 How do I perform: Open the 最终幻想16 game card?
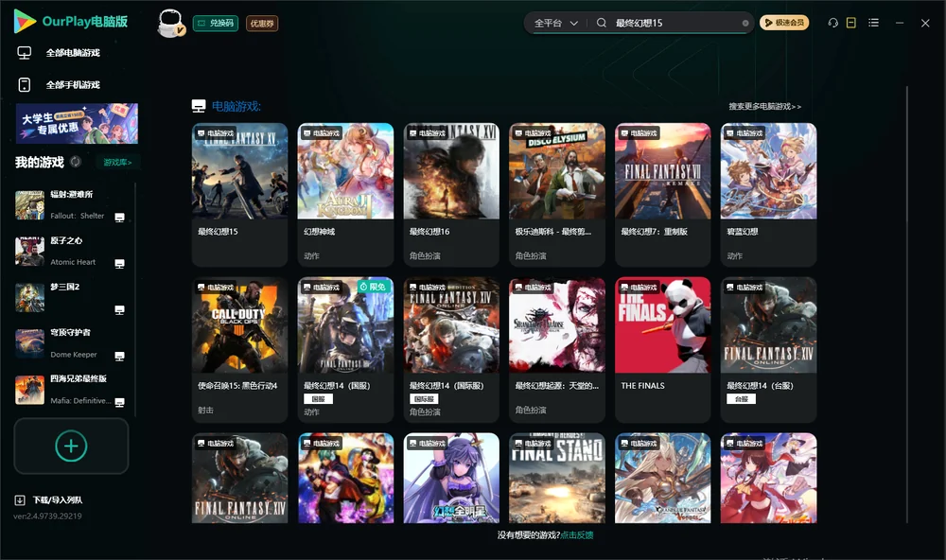(x=451, y=194)
